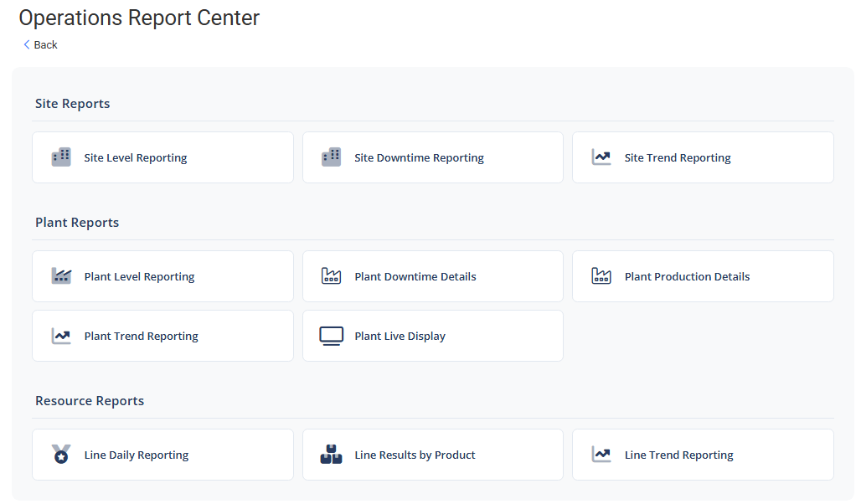Click the trend chart icon for Line Trend Reporting

point(601,455)
